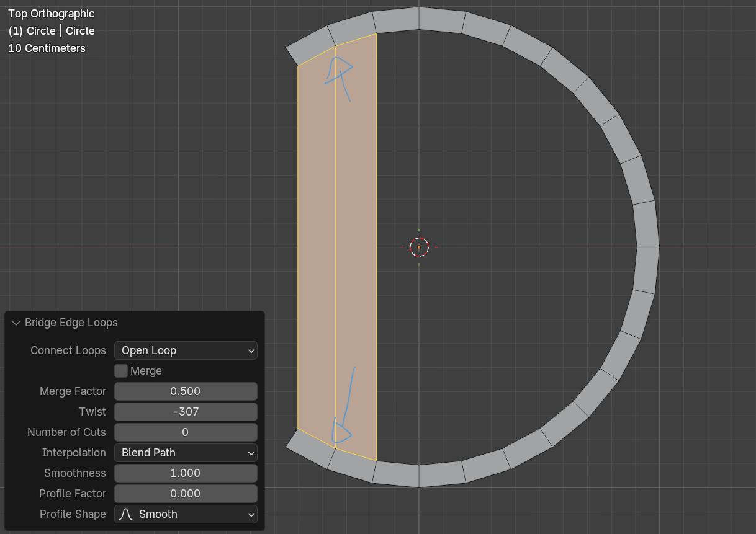The image size is (756, 534).
Task: Click the Merge Factor field
Action: [x=186, y=391]
